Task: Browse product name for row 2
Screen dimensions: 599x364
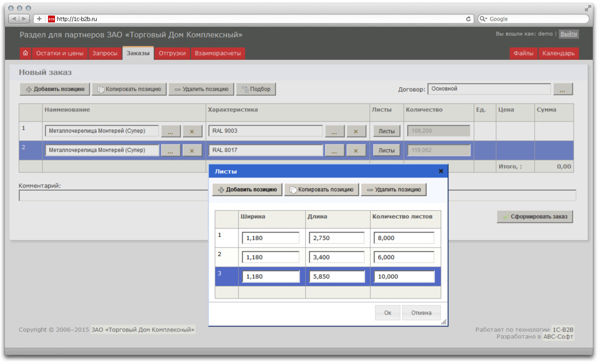Action: click(x=170, y=150)
